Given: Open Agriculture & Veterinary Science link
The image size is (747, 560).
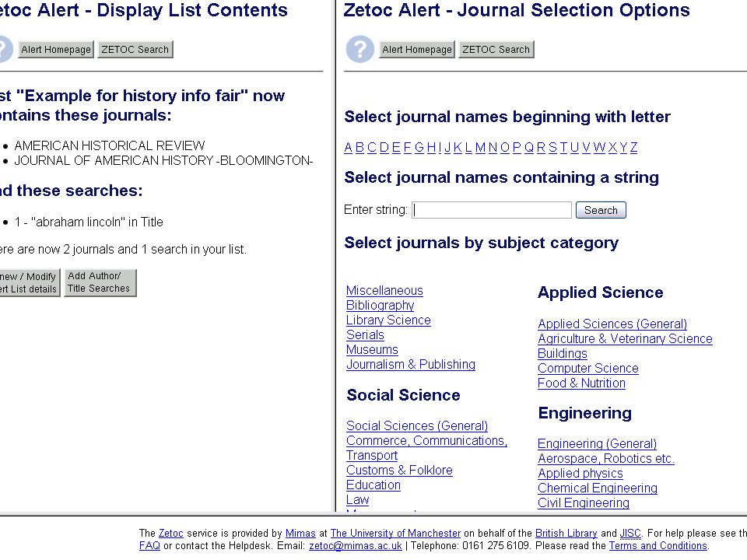Looking at the screenshot, I should 625,338.
